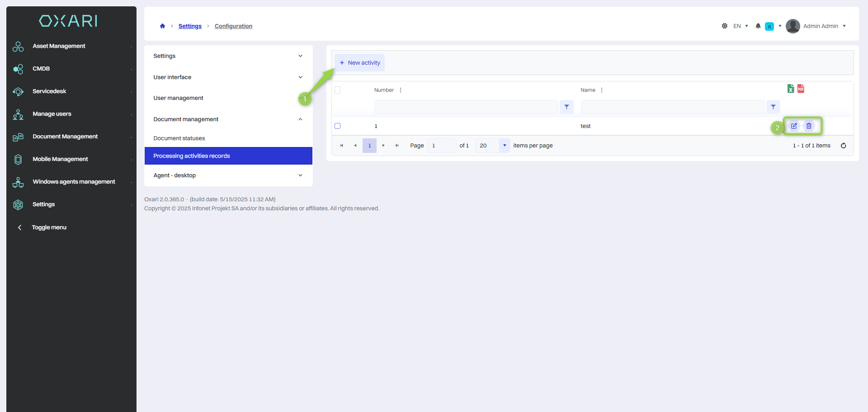Click the Number column filter icon

pos(566,107)
